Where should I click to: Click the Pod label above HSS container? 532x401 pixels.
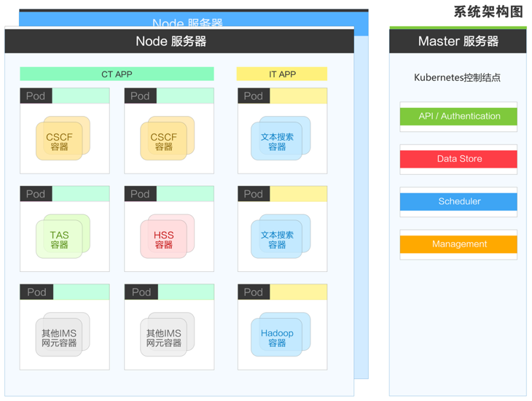click(140, 194)
